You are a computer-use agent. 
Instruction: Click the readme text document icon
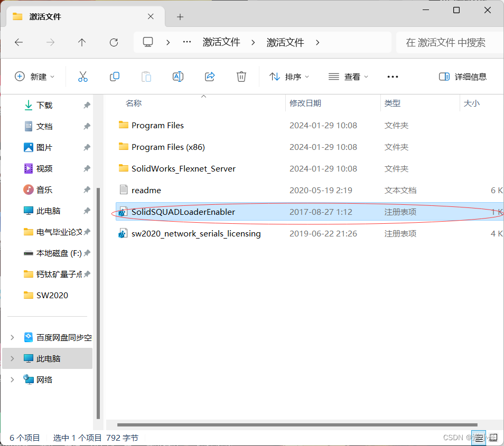tap(124, 190)
